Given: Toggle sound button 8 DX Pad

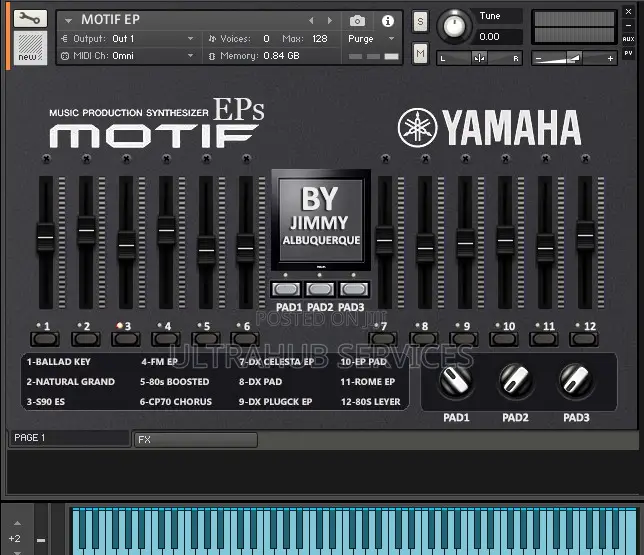Looking at the screenshot, I should click(x=423, y=339).
